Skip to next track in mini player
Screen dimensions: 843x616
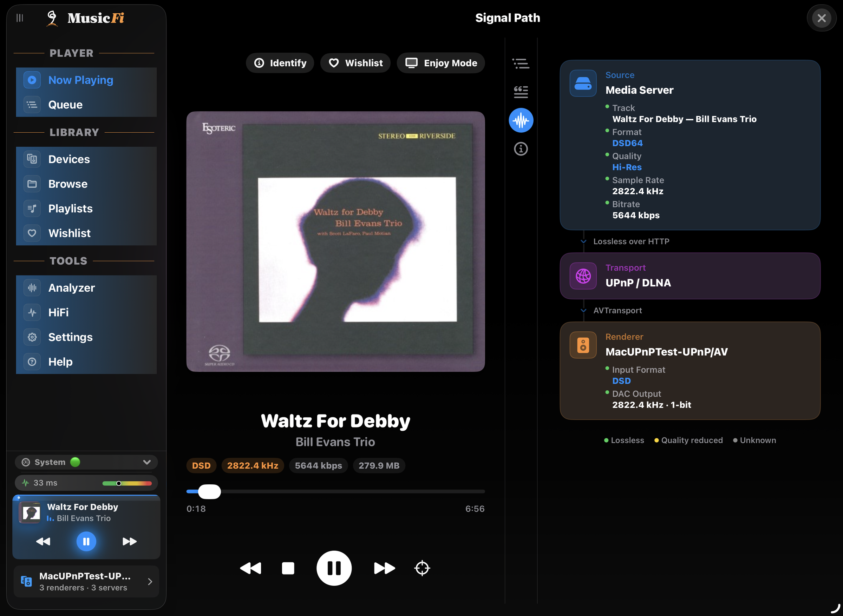tap(130, 542)
